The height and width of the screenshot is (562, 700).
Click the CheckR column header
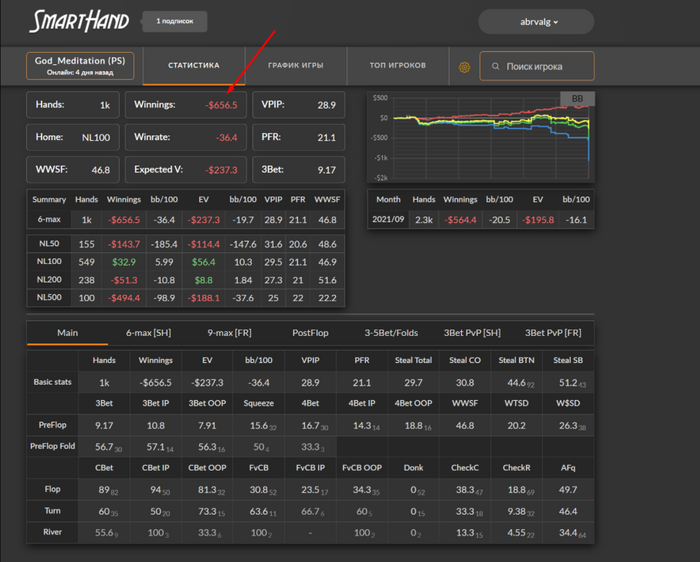pyautogui.click(x=517, y=468)
